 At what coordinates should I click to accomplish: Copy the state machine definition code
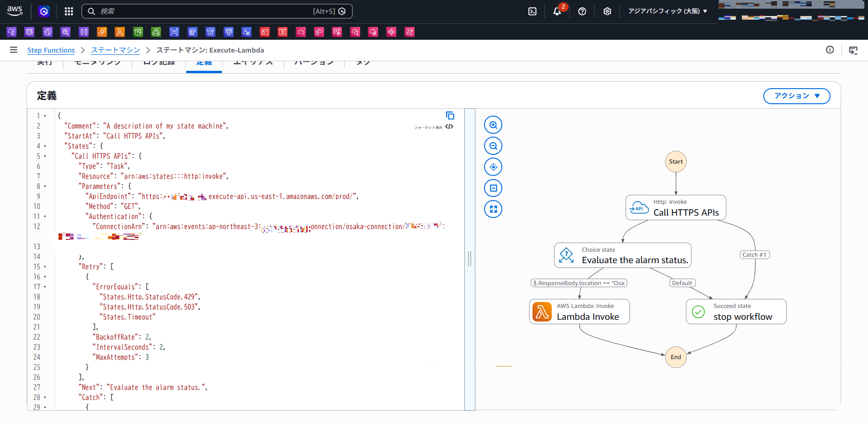tap(450, 116)
